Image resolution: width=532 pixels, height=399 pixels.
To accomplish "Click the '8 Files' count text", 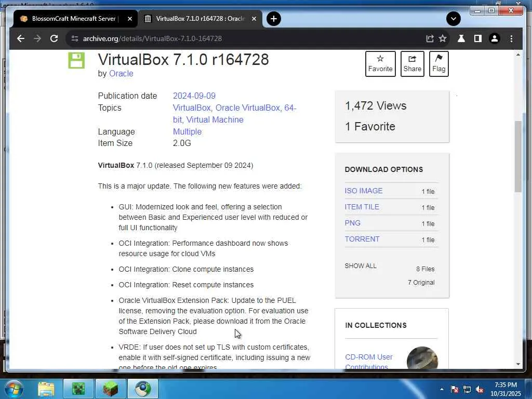I will coord(425,269).
